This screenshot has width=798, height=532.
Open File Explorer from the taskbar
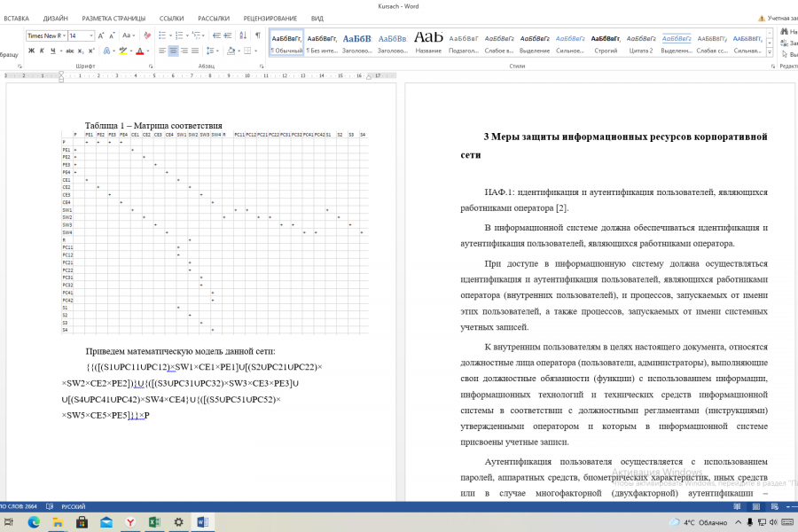pos(58,522)
